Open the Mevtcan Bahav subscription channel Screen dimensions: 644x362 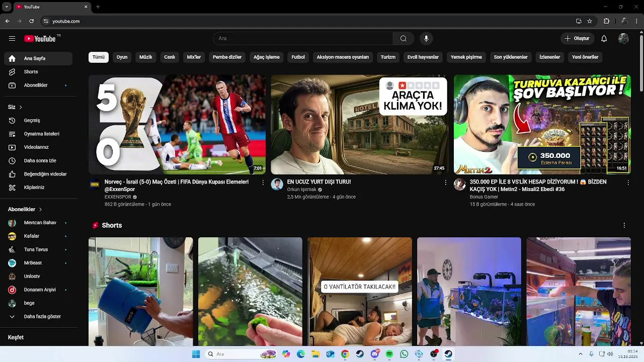(38, 223)
